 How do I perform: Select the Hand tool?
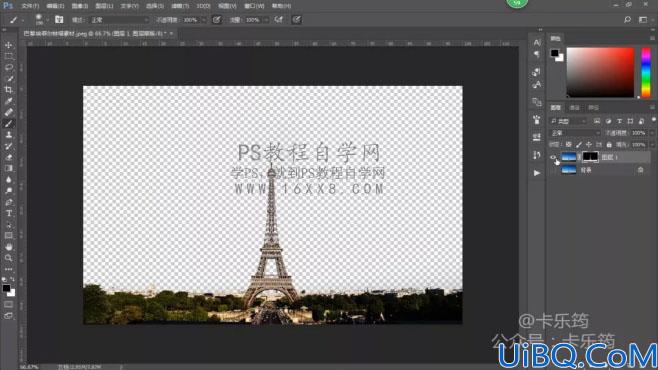[x=8, y=247]
